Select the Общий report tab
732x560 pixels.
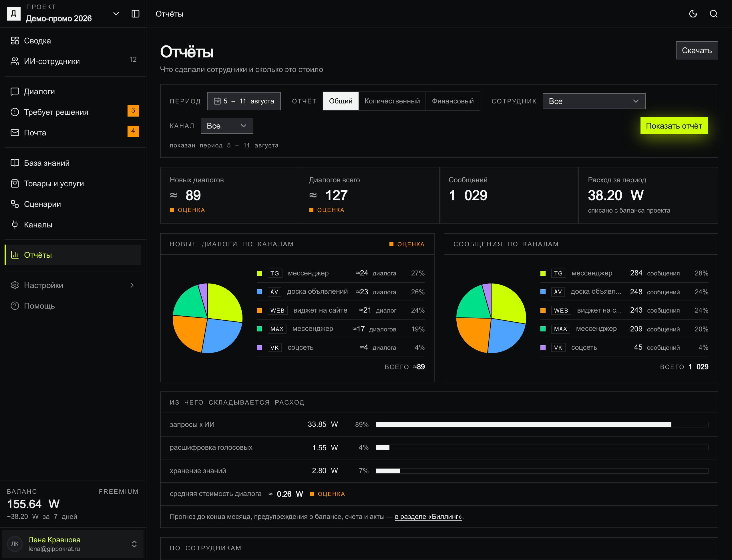point(341,101)
